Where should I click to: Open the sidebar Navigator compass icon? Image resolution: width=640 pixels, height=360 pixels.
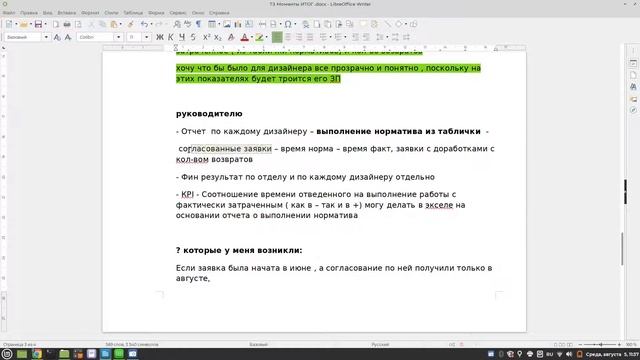pos(633,110)
